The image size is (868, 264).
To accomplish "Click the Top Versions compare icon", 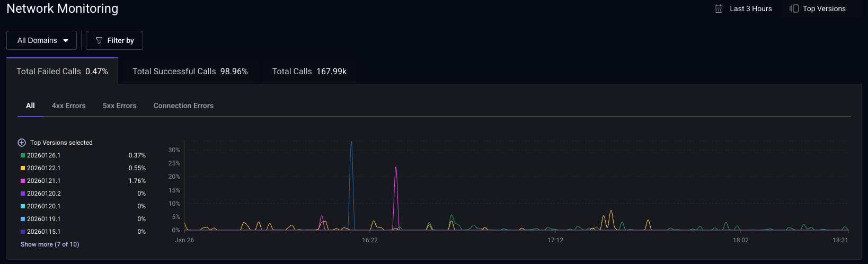I will tap(794, 8).
